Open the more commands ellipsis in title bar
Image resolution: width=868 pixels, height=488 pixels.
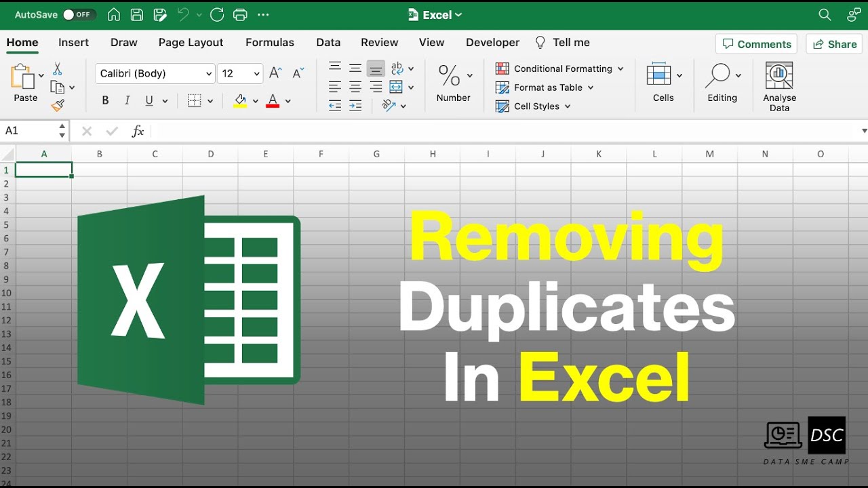pos(263,14)
